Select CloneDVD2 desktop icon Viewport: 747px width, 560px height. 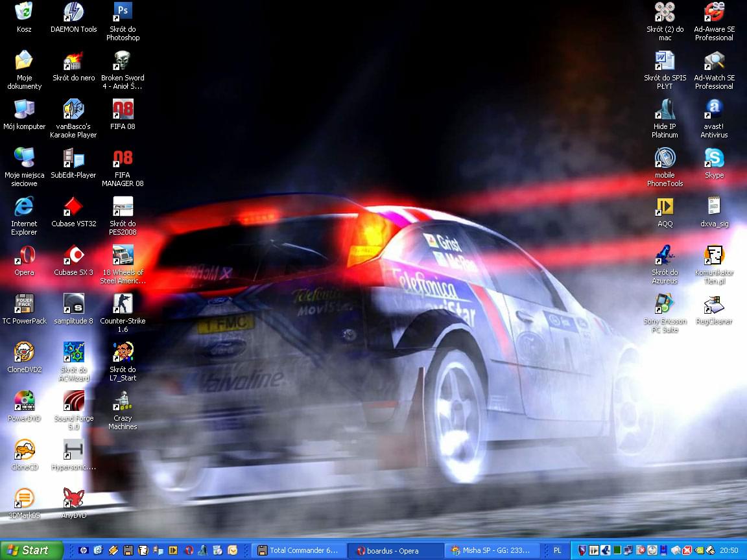(x=24, y=358)
